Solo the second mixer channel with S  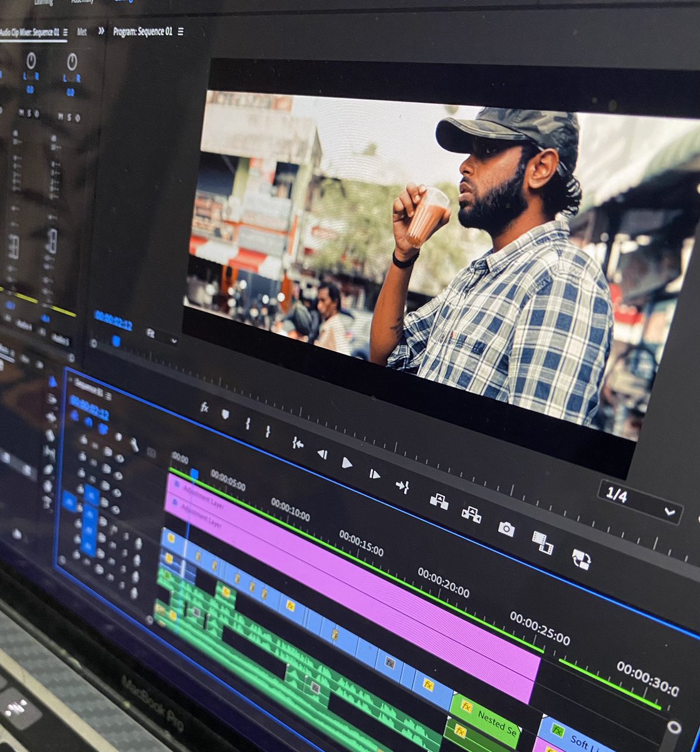tap(69, 117)
